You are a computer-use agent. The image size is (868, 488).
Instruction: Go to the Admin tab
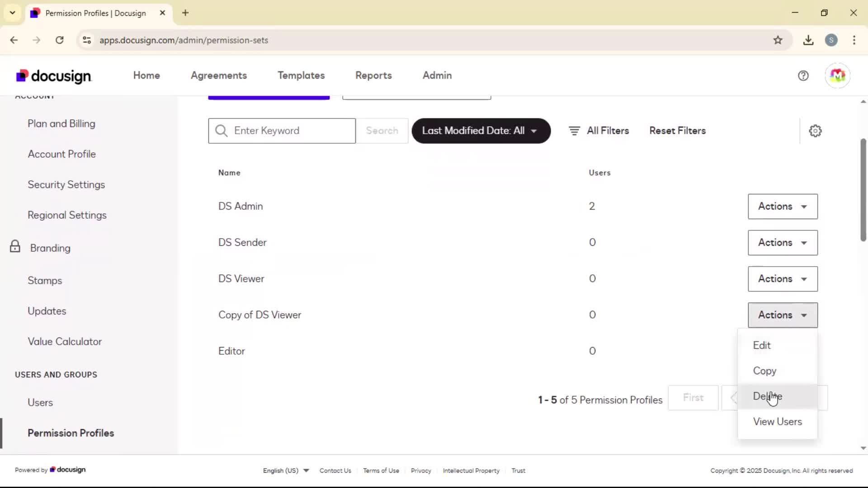click(x=437, y=75)
